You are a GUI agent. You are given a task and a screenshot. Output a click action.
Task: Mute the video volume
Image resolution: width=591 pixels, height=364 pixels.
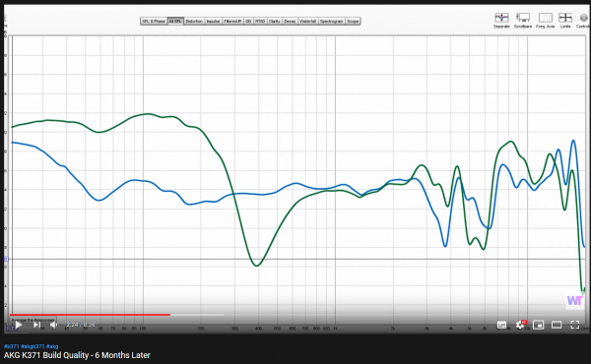click(54, 325)
